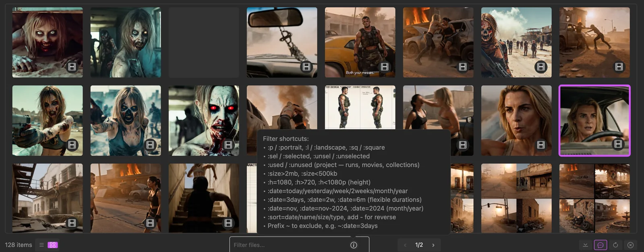Open the soldier character design sheet thumbnail

point(360,107)
